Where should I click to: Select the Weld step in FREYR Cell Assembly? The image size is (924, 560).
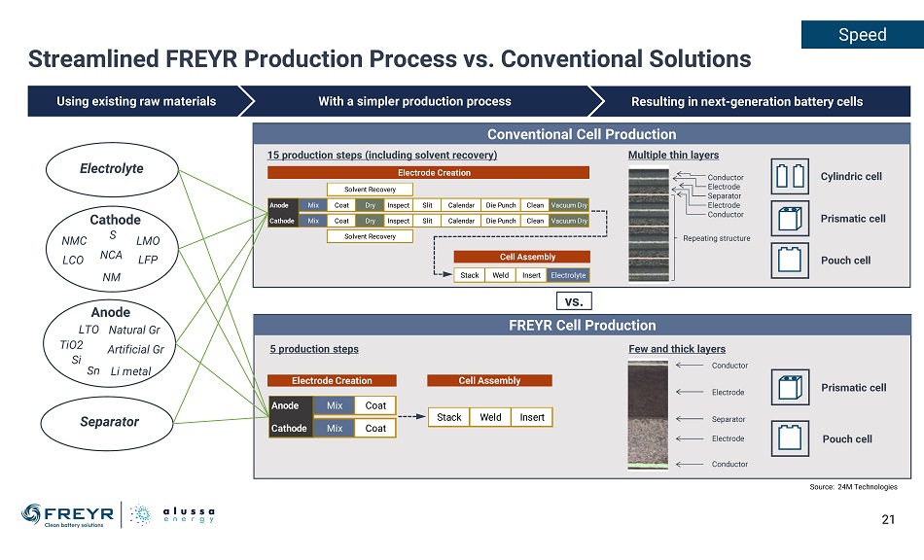coord(491,417)
